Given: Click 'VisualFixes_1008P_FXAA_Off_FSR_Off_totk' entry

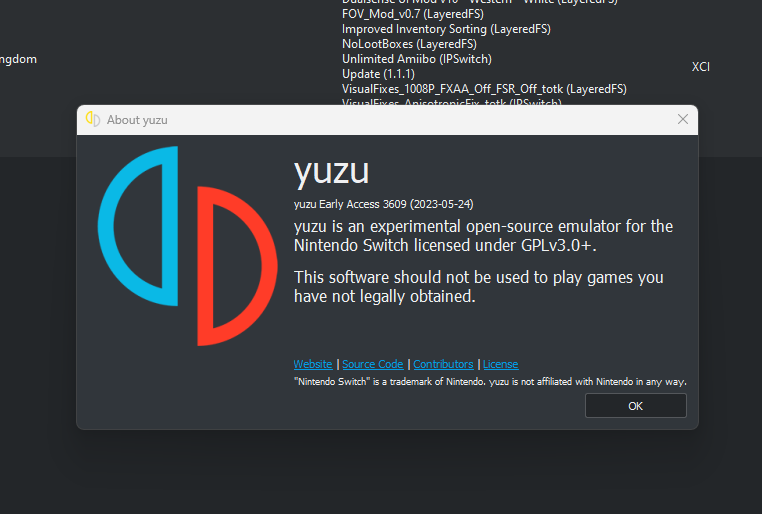Looking at the screenshot, I should 484,89.
